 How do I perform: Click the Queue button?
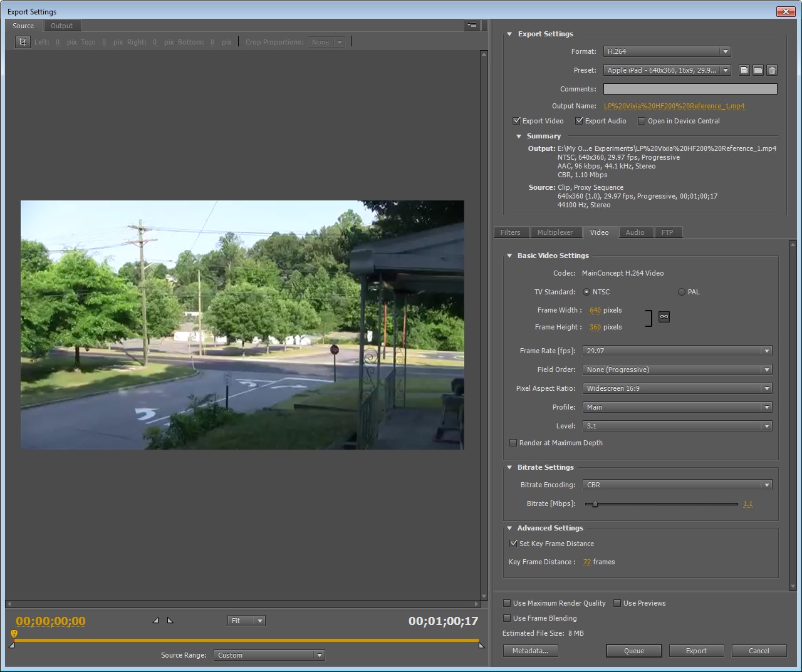pos(633,651)
